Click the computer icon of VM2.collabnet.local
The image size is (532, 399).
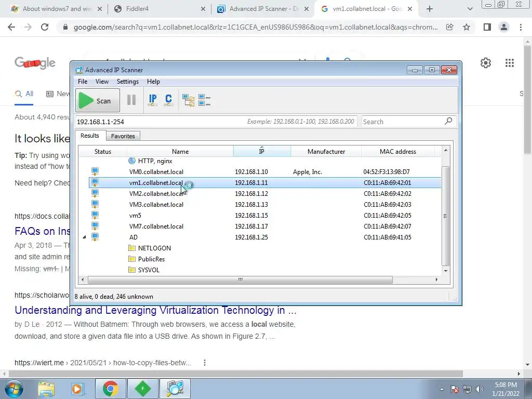[x=95, y=193]
